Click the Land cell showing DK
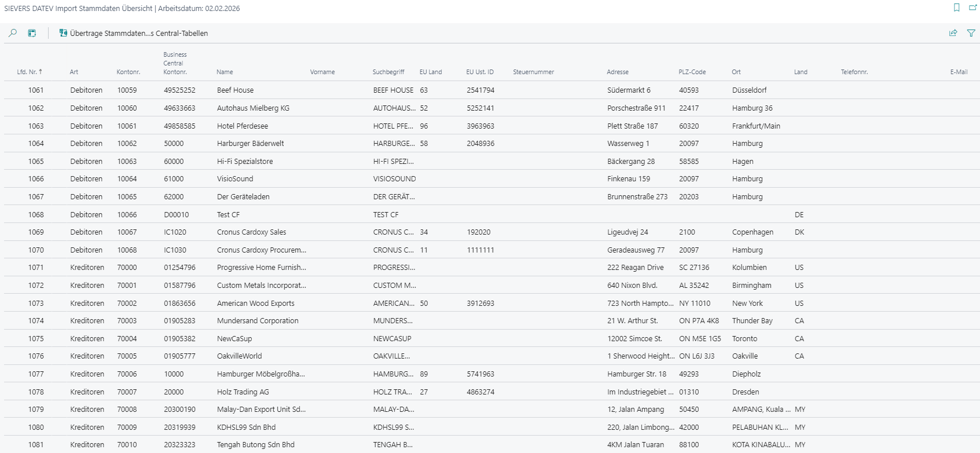 [x=799, y=232]
